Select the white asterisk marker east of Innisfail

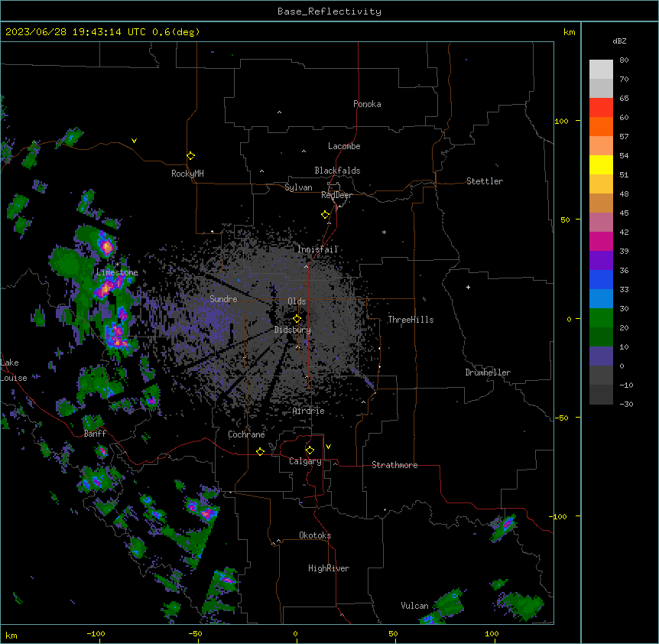384,232
